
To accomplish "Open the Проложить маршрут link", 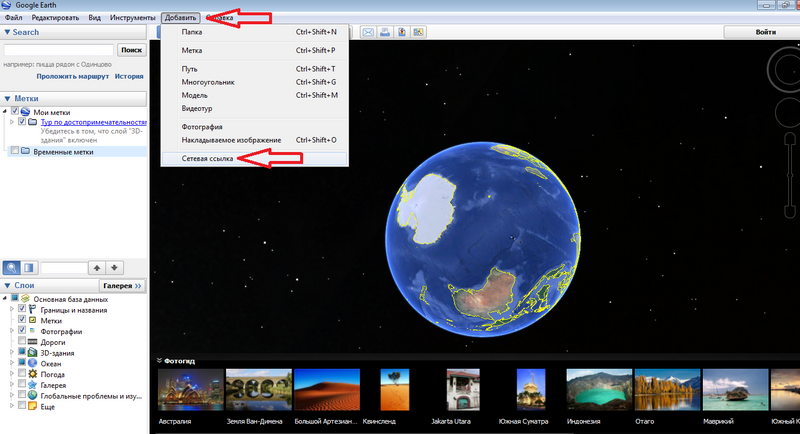I will (x=72, y=76).
